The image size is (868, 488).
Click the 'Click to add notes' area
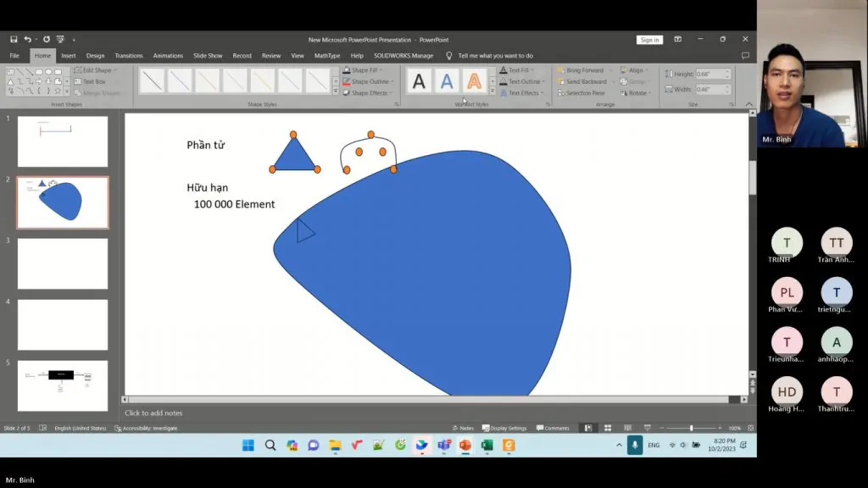[x=153, y=413]
